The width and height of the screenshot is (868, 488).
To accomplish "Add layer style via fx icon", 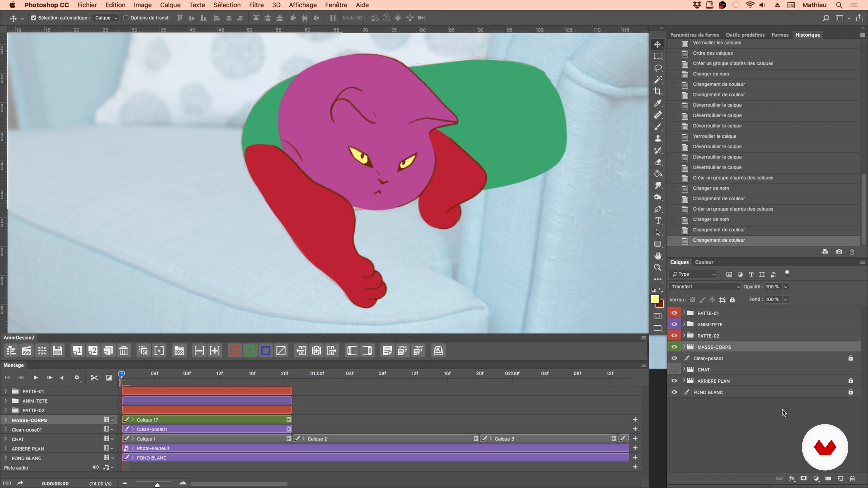I will coord(792,479).
